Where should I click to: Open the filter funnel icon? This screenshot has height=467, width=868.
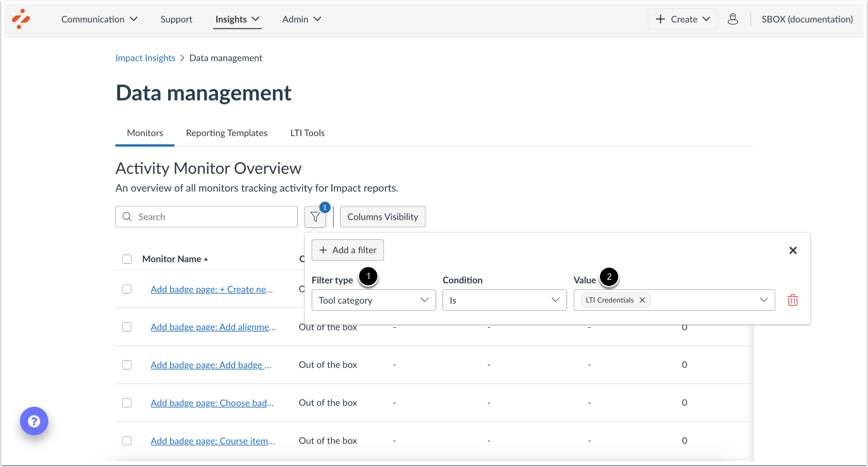point(315,216)
